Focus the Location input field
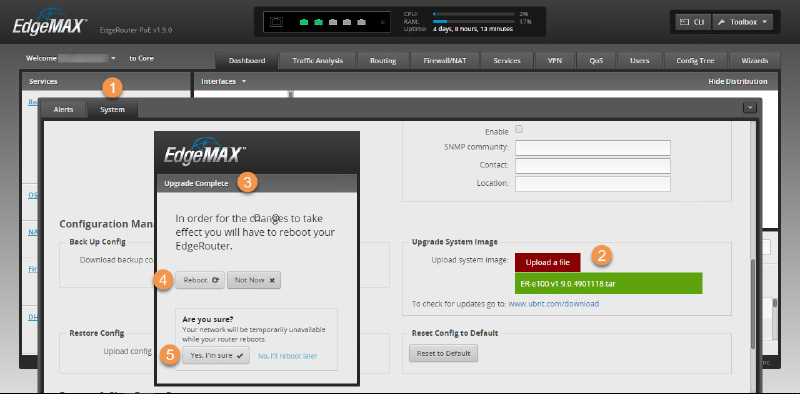The height and width of the screenshot is (394, 800). 593,184
